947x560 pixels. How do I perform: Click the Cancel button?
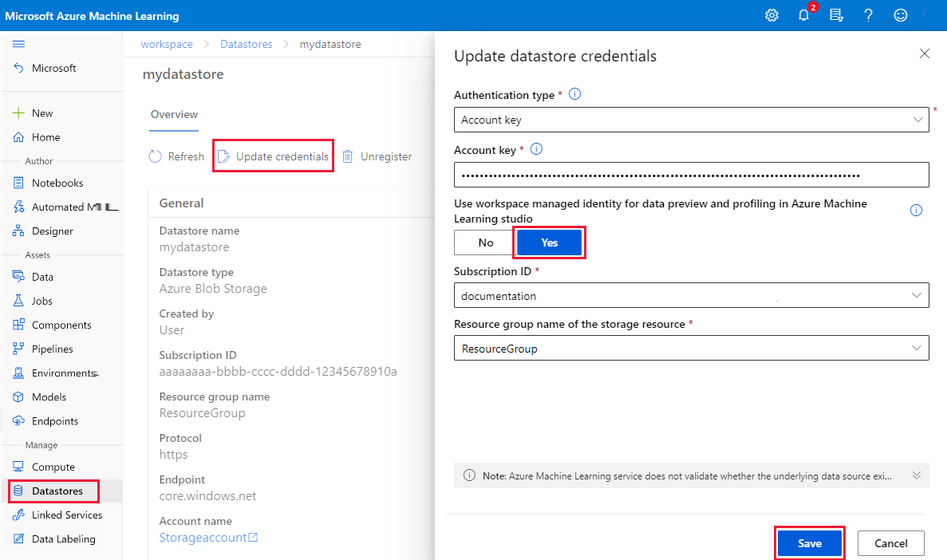coord(891,543)
